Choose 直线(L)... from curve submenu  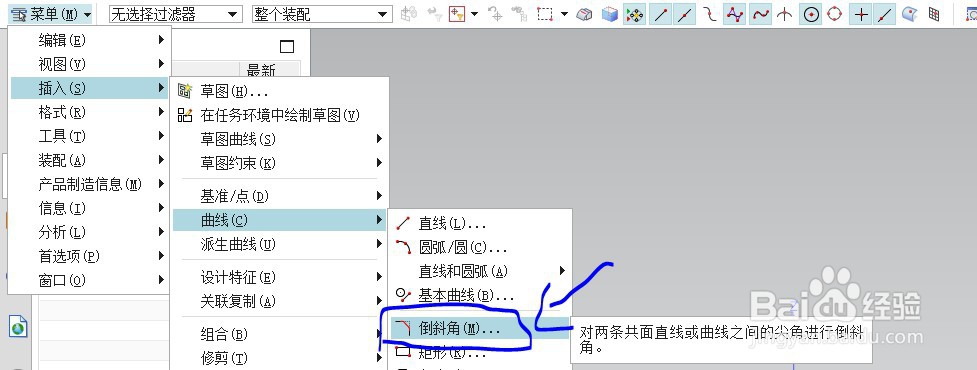[x=480, y=223]
